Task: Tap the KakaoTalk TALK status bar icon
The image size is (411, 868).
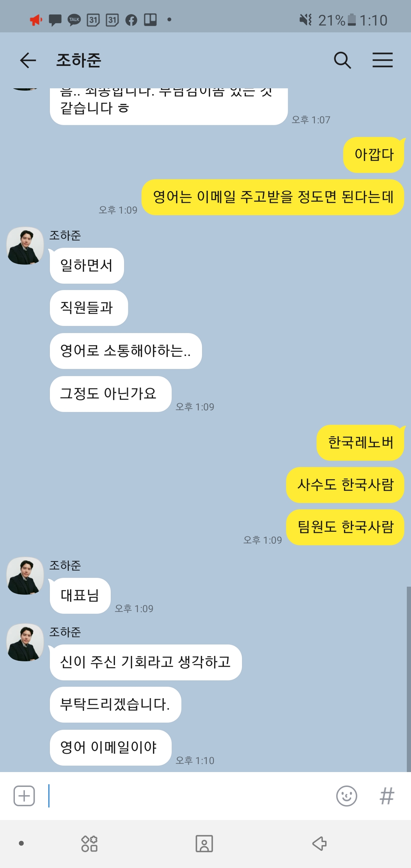Action: click(x=74, y=20)
